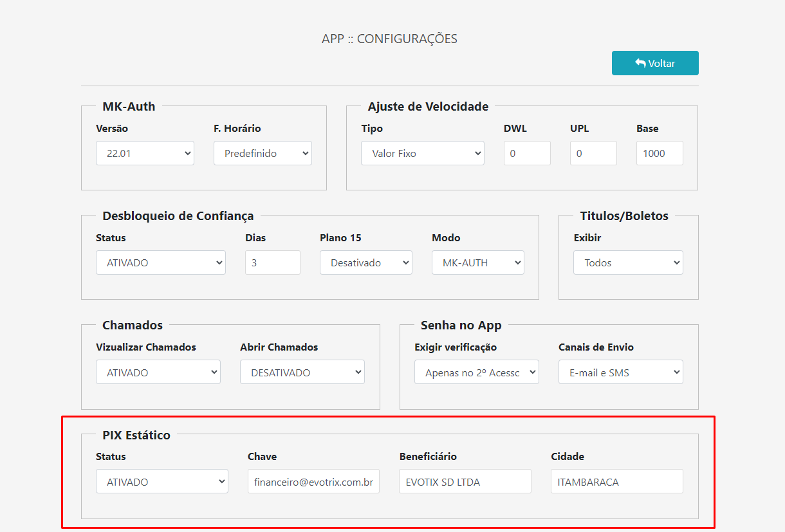Click the Dias field containing 3
This screenshot has width=785, height=532.
click(272, 262)
